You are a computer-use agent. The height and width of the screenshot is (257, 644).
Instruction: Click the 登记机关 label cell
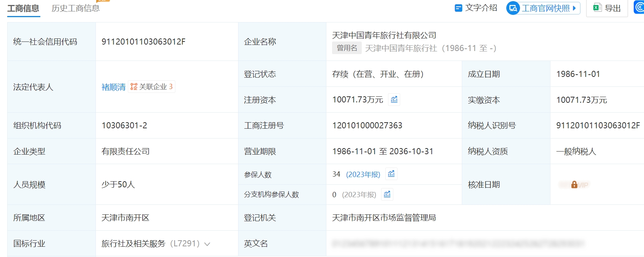point(282,218)
